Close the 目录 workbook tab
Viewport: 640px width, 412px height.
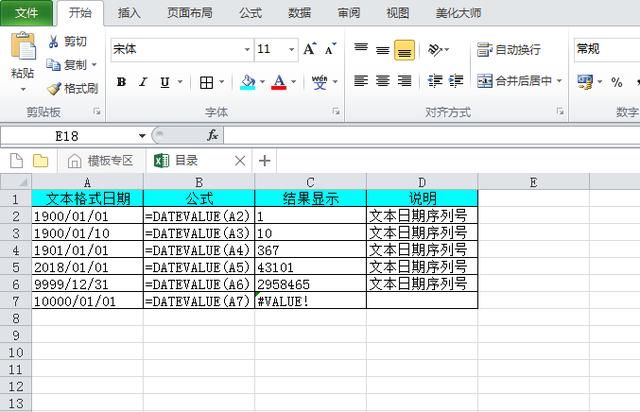click(240, 161)
